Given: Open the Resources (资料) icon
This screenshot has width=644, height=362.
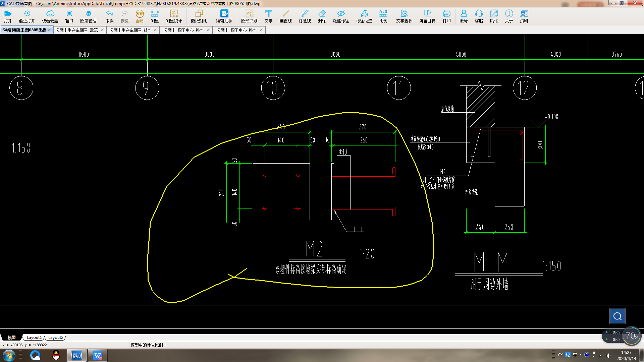Looking at the screenshot, I should pyautogui.click(x=524, y=16).
